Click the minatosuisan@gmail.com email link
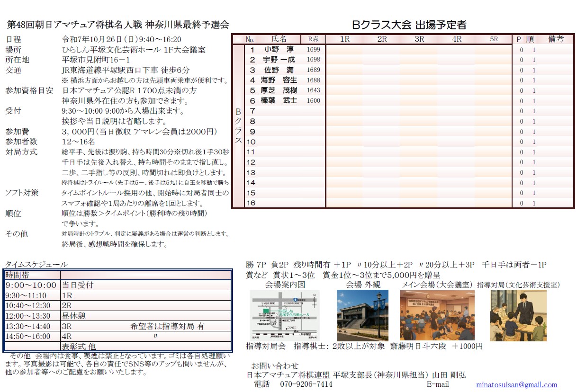The image size is (586, 392). coord(516,385)
